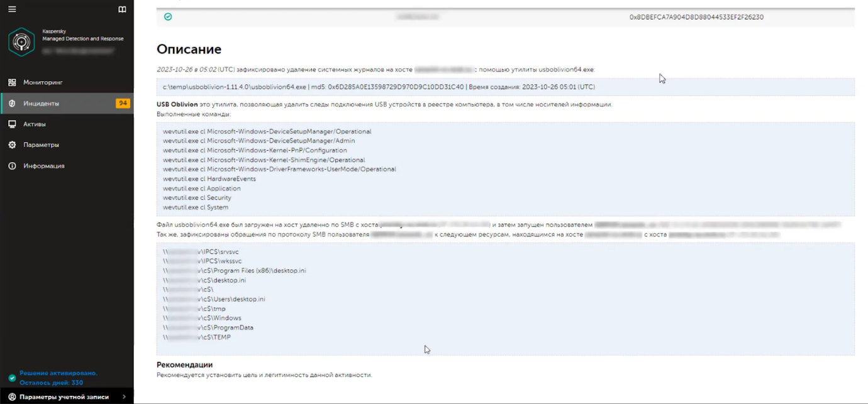This screenshot has height=404, width=868.
Task: Click the Решение активировано status text
Action: tap(58, 373)
